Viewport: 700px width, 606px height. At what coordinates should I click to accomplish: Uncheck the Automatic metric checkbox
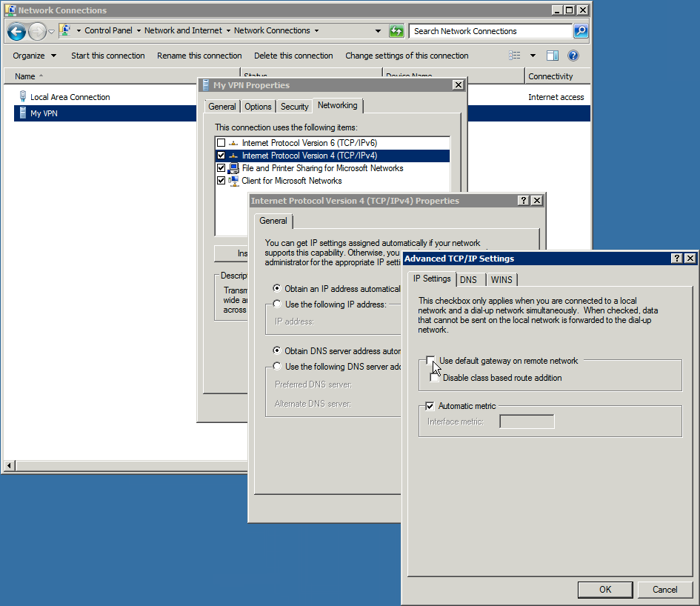pos(430,406)
